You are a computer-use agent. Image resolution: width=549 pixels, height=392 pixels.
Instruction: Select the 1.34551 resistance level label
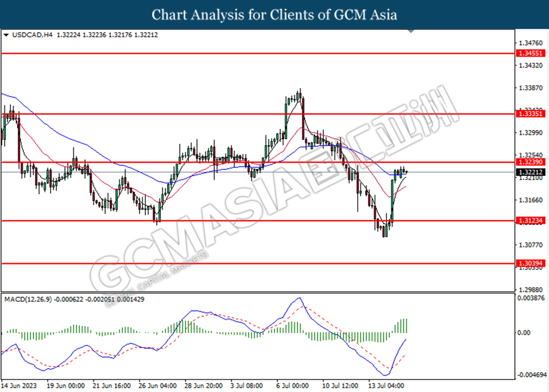tap(530, 53)
